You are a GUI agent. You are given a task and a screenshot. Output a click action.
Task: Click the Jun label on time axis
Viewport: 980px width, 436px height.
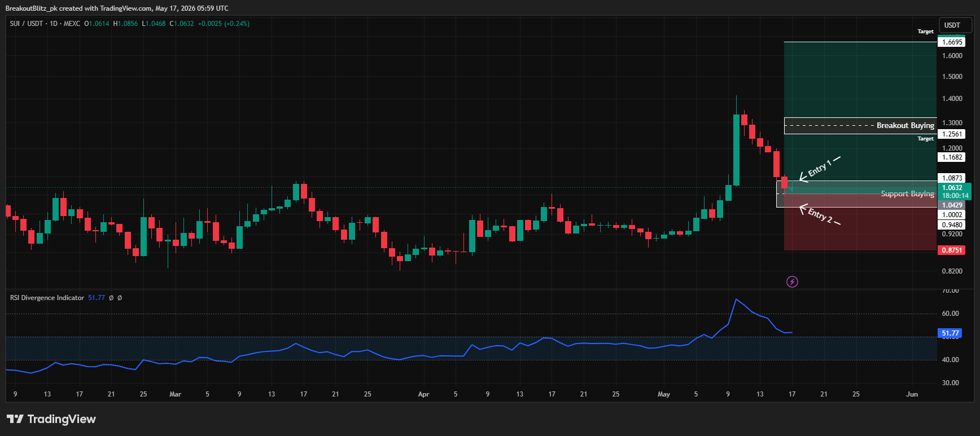(912, 394)
